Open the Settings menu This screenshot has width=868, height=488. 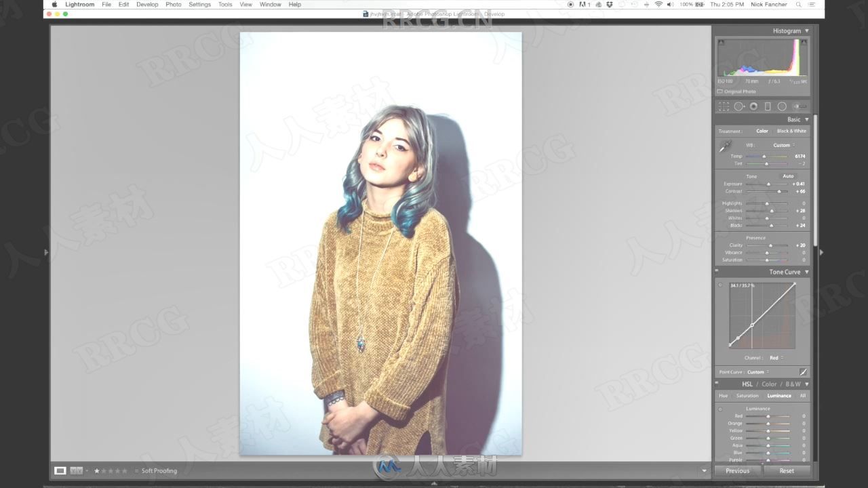click(199, 4)
